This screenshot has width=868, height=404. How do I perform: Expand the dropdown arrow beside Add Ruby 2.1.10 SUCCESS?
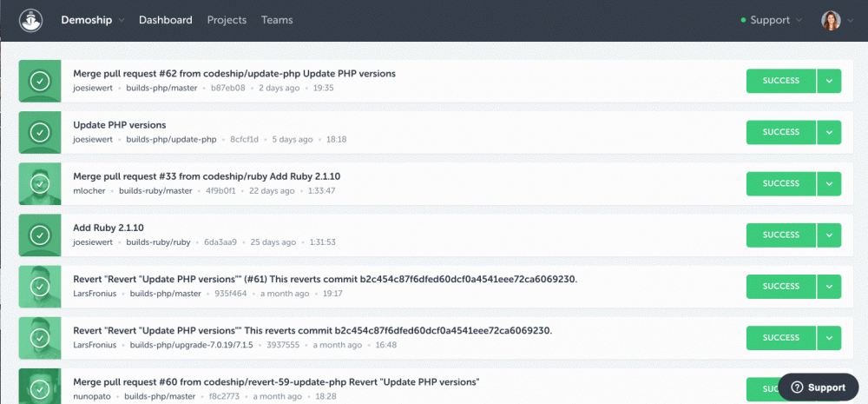tap(829, 235)
